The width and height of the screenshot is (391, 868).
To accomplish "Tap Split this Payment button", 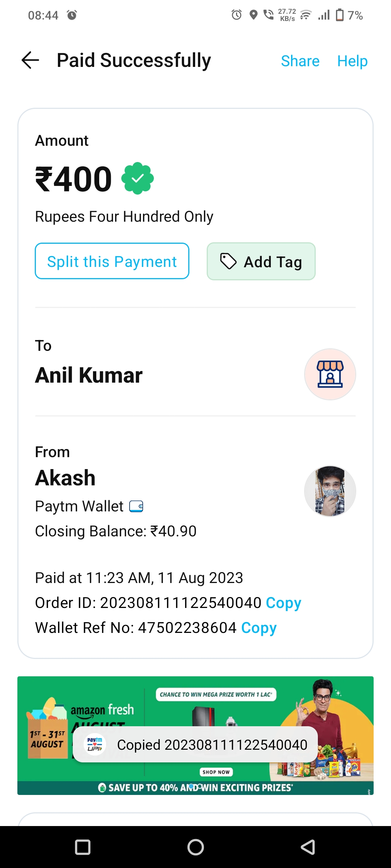I will pyautogui.click(x=112, y=261).
